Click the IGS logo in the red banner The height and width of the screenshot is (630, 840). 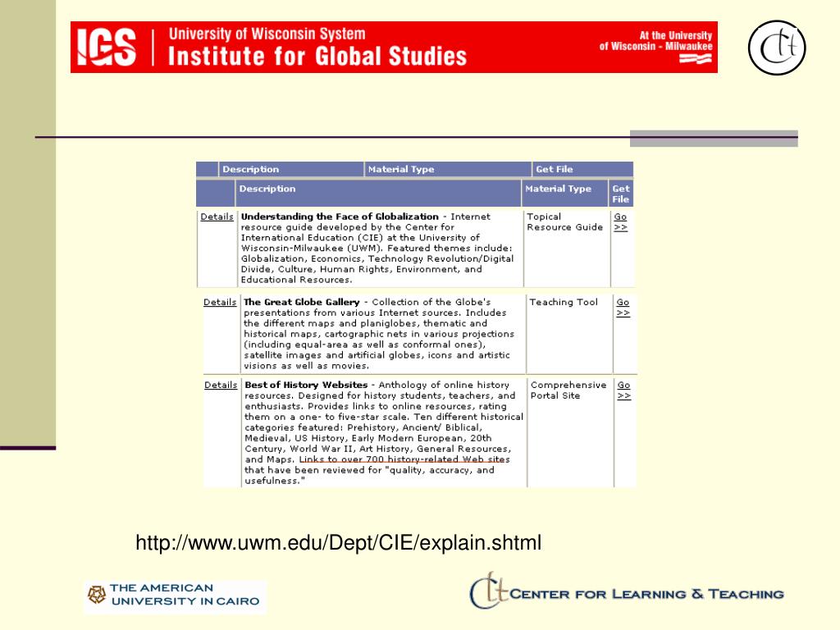pyautogui.click(x=107, y=47)
